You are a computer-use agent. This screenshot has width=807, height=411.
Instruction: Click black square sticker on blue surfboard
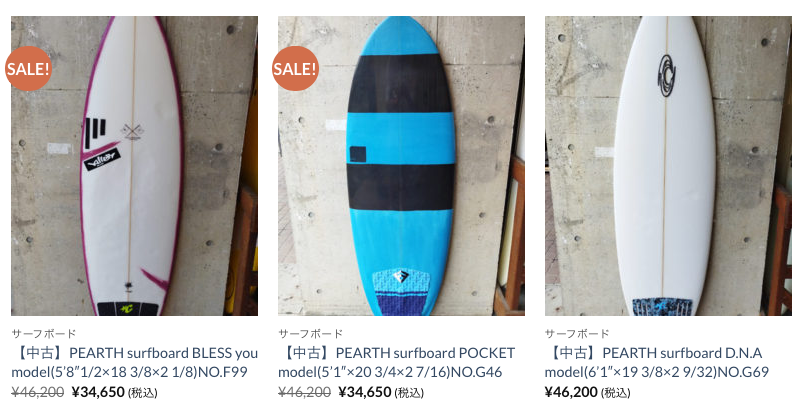coord(358,154)
